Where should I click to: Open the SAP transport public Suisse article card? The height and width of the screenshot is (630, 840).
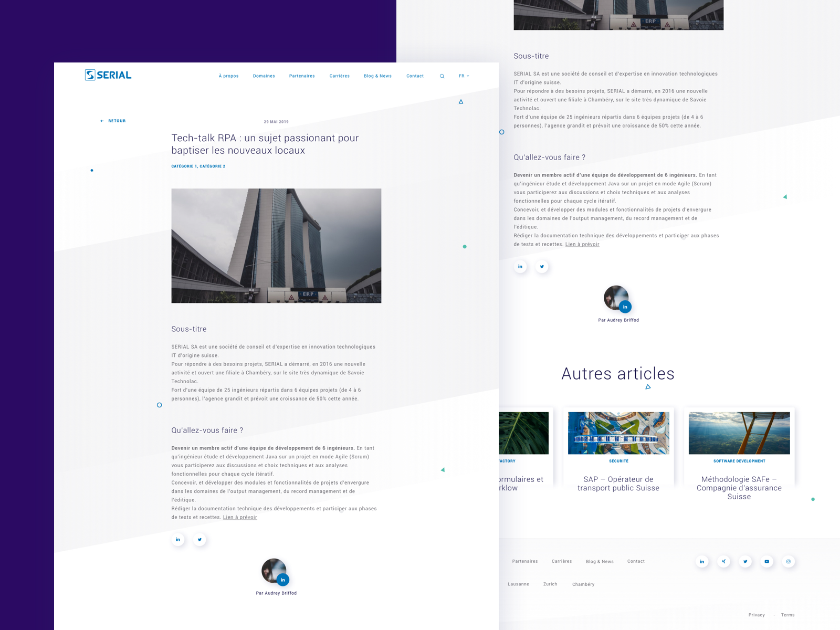click(x=618, y=451)
